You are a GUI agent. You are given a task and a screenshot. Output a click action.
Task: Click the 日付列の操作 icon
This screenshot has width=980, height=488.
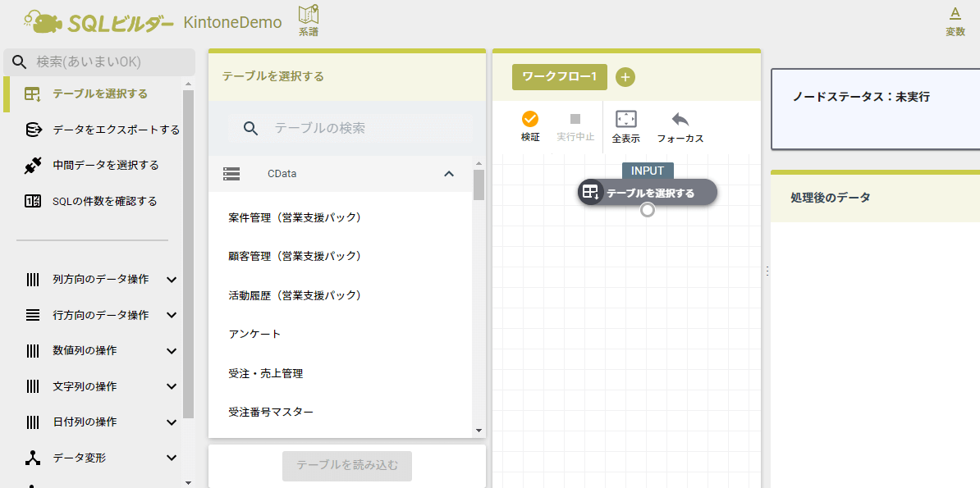click(x=33, y=422)
